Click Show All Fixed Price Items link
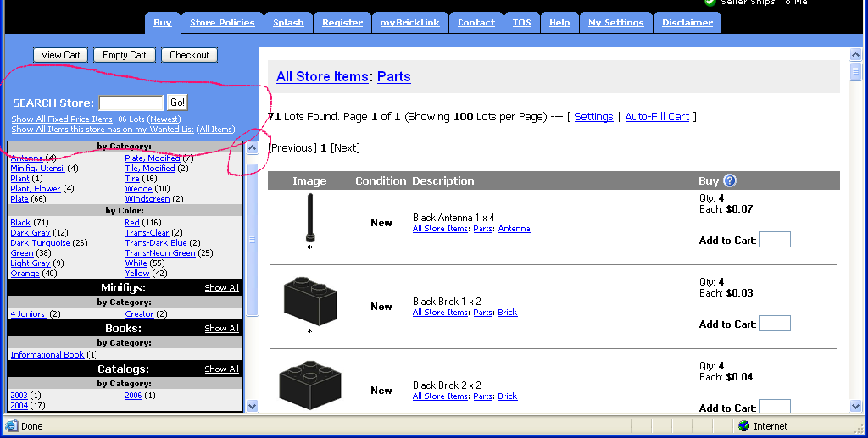 coord(63,119)
